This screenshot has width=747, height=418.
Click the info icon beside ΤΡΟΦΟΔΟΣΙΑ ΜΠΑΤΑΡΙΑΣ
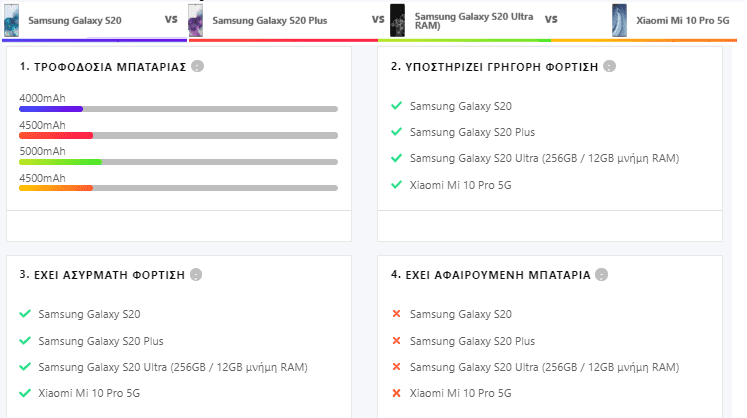(x=197, y=66)
